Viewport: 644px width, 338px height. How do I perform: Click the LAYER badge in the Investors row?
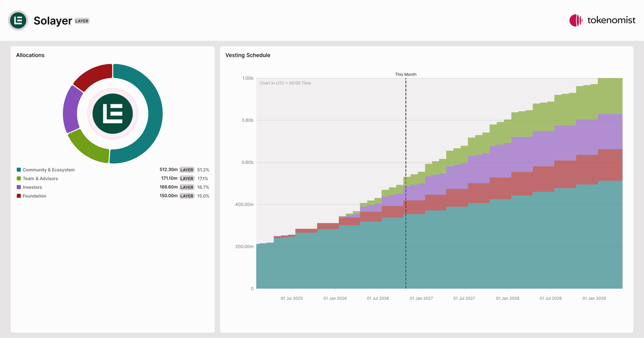click(187, 187)
